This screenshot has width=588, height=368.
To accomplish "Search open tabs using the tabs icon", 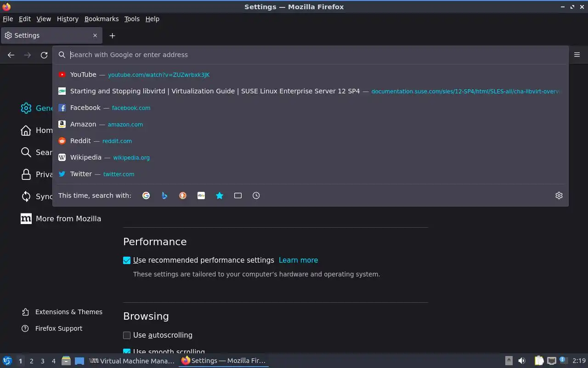I will (x=238, y=195).
